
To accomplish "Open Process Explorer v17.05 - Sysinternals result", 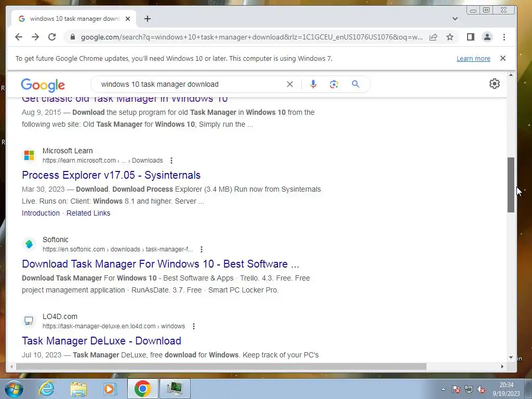I will [111, 175].
